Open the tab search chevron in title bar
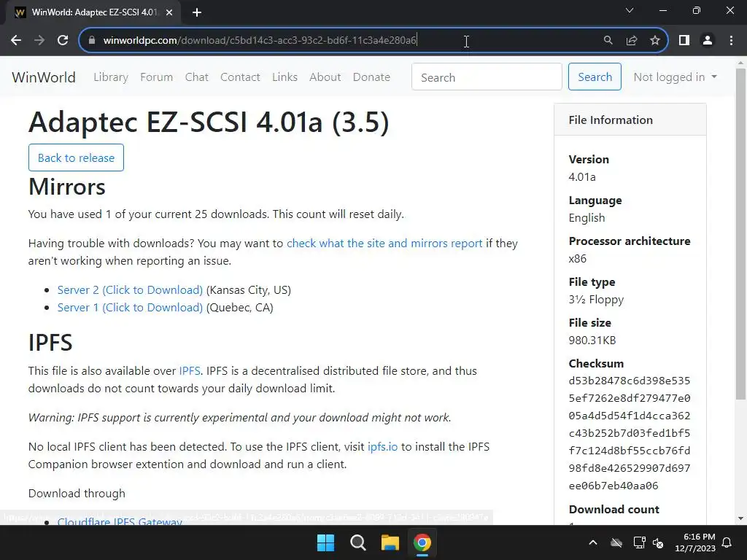The width and height of the screenshot is (747, 560). coord(630,10)
